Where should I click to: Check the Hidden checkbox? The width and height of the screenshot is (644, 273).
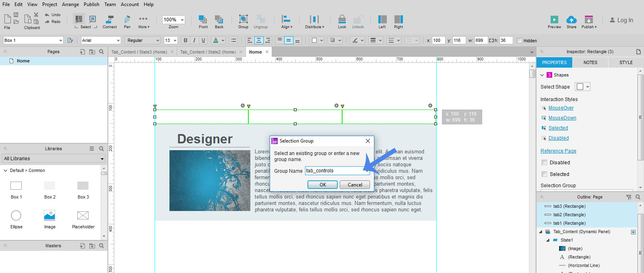pyautogui.click(x=519, y=40)
